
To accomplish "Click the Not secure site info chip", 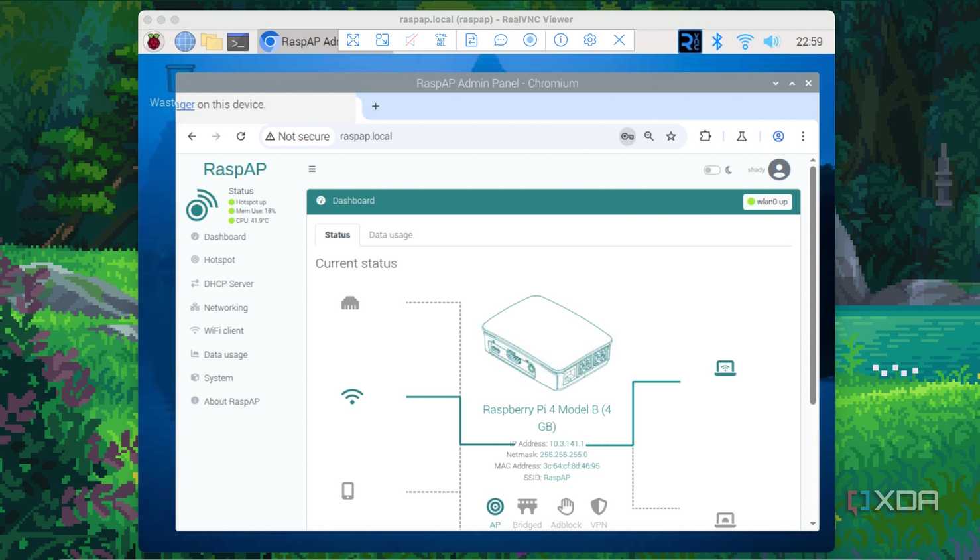I will [297, 136].
